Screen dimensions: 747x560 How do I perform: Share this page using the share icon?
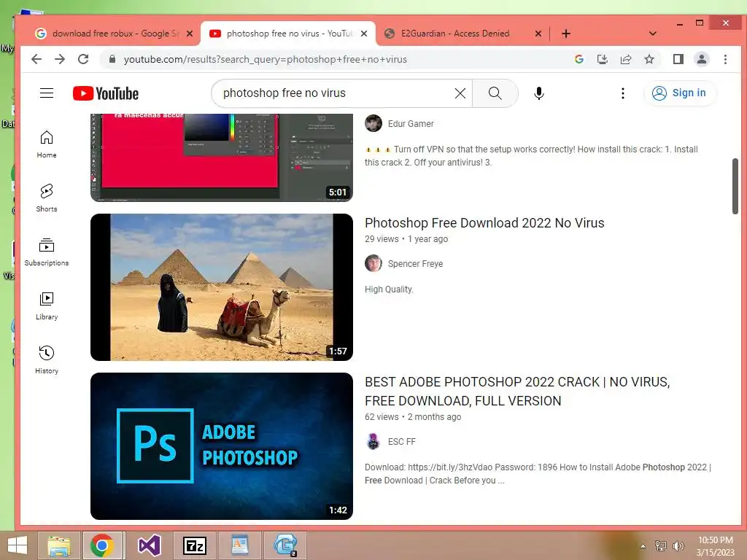[x=625, y=59]
